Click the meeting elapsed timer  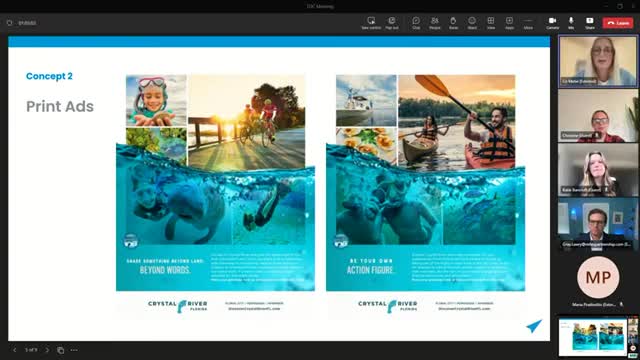point(27,23)
